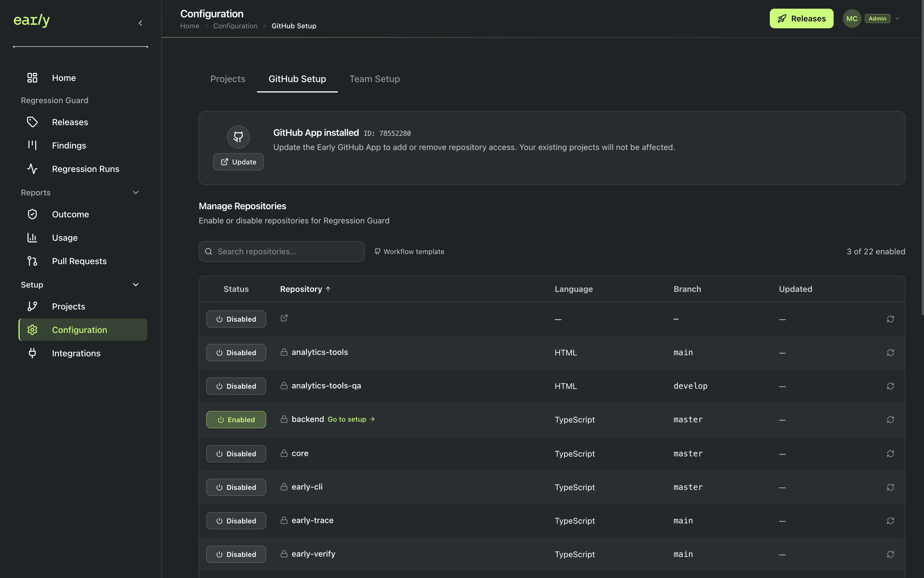Click the develop branch cell
The height and width of the screenshot is (578, 924).
click(x=690, y=386)
